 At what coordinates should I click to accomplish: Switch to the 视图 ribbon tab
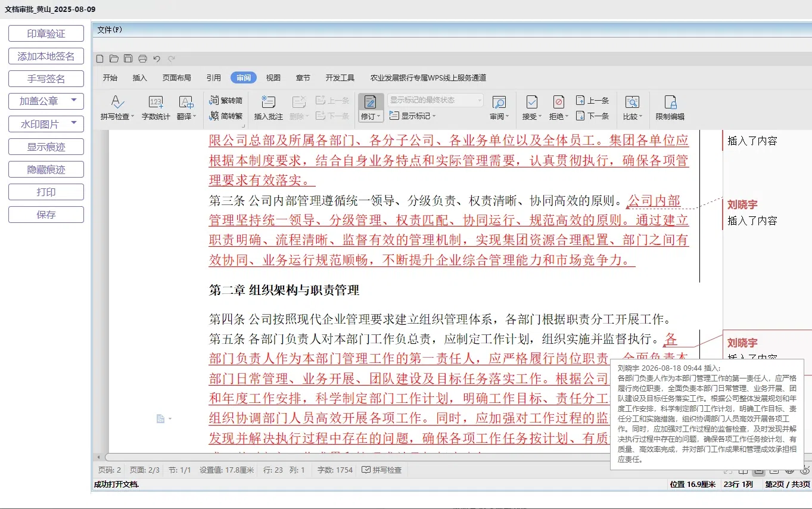[273, 77]
